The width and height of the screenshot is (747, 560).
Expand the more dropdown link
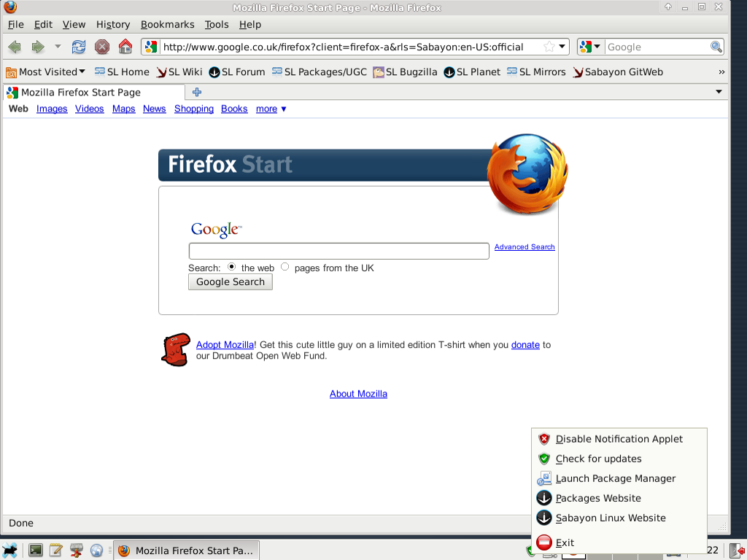271,109
